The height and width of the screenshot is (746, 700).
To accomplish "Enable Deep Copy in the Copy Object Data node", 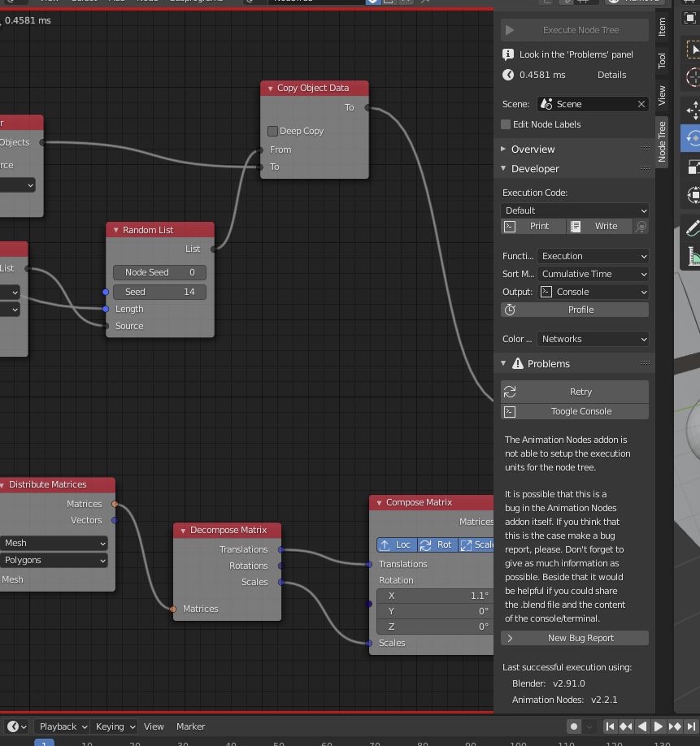I will 272,131.
